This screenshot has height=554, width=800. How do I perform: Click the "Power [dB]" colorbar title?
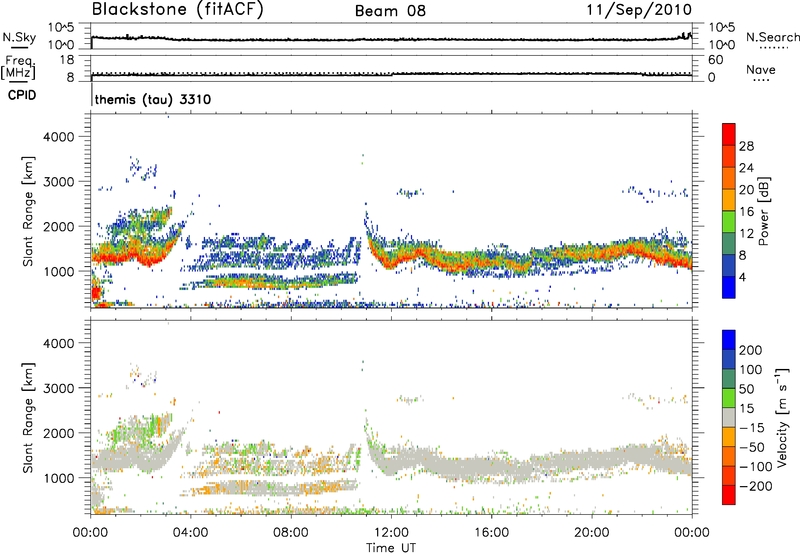764,211
